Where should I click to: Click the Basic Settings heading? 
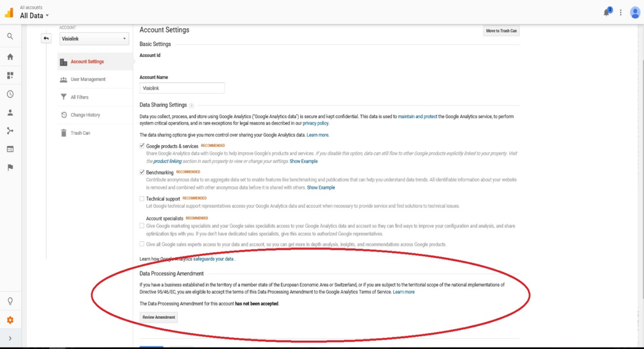(x=155, y=44)
